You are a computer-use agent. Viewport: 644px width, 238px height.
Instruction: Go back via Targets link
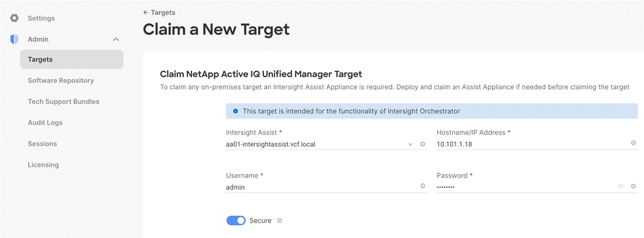[x=159, y=13]
